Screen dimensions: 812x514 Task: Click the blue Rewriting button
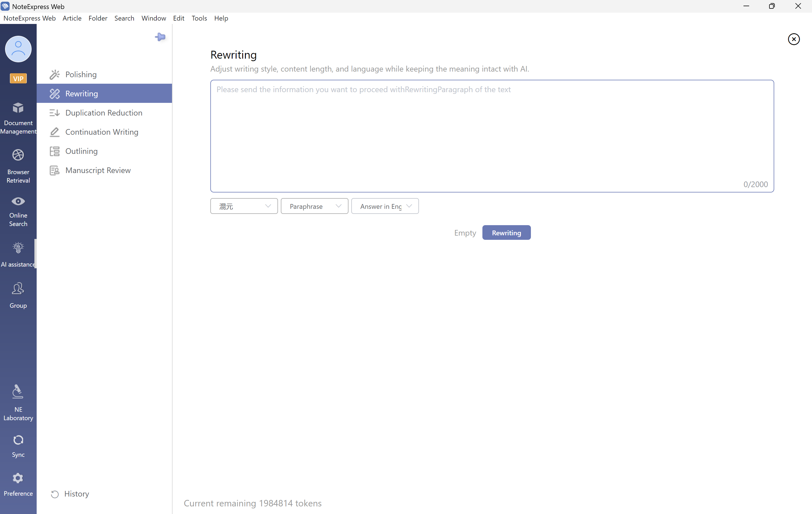[506, 232]
